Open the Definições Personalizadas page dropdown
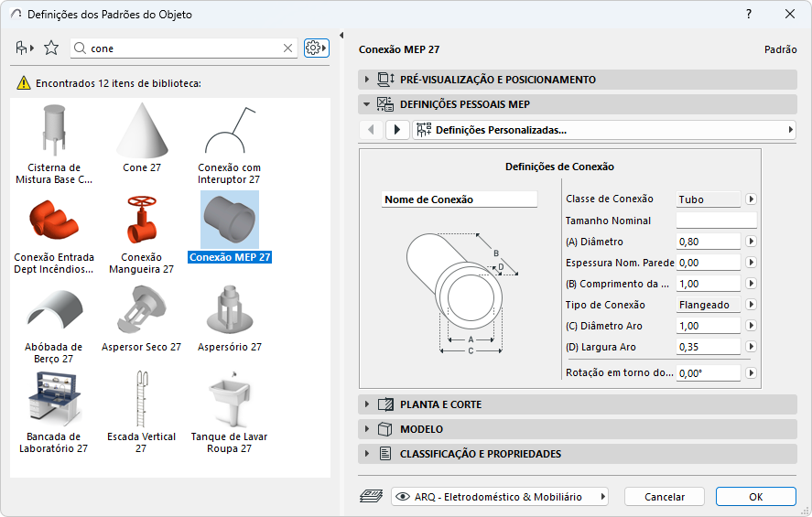This screenshot has width=812, height=517. 604,130
